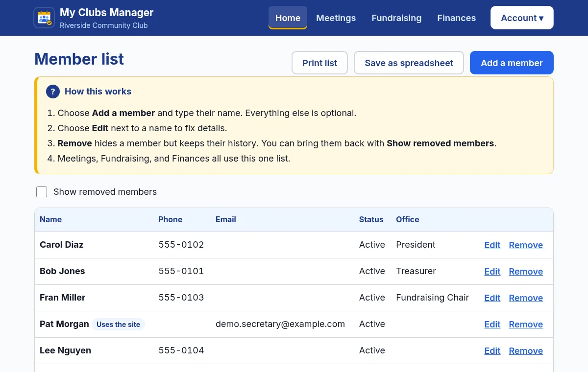Click the Treasurer office cell
Image resolution: width=588 pixels, height=372 pixels.
pos(416,271)
